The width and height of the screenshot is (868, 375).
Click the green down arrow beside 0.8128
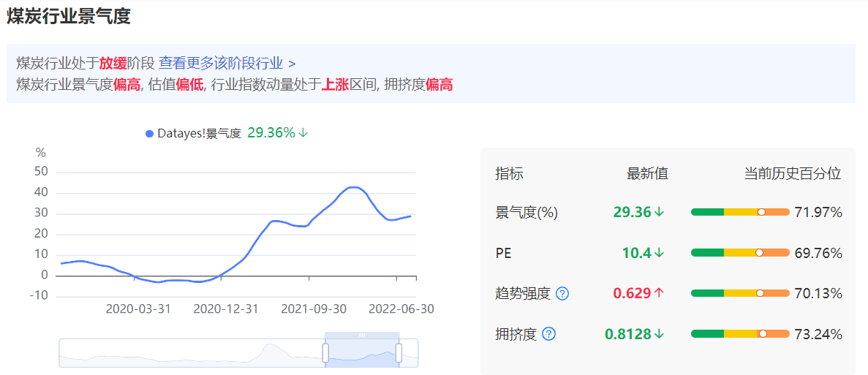coord(659,334)
